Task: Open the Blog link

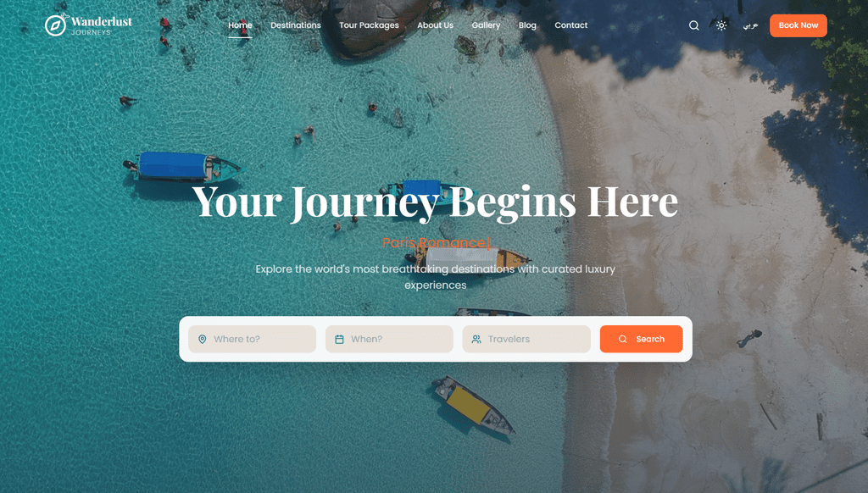Action: [x=527, y=25]
